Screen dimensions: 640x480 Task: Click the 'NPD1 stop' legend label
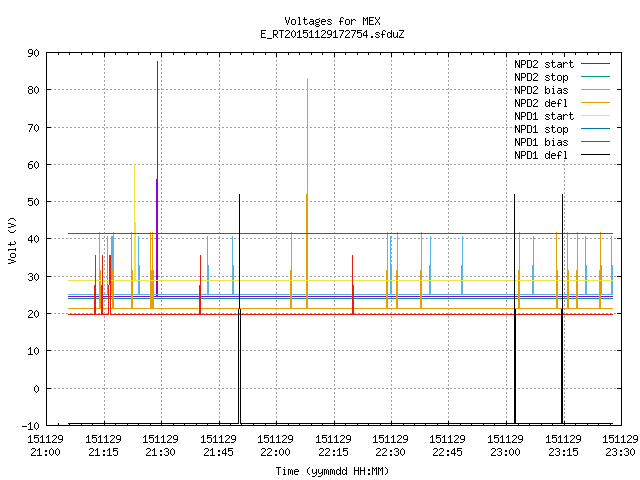coord(541,129)
